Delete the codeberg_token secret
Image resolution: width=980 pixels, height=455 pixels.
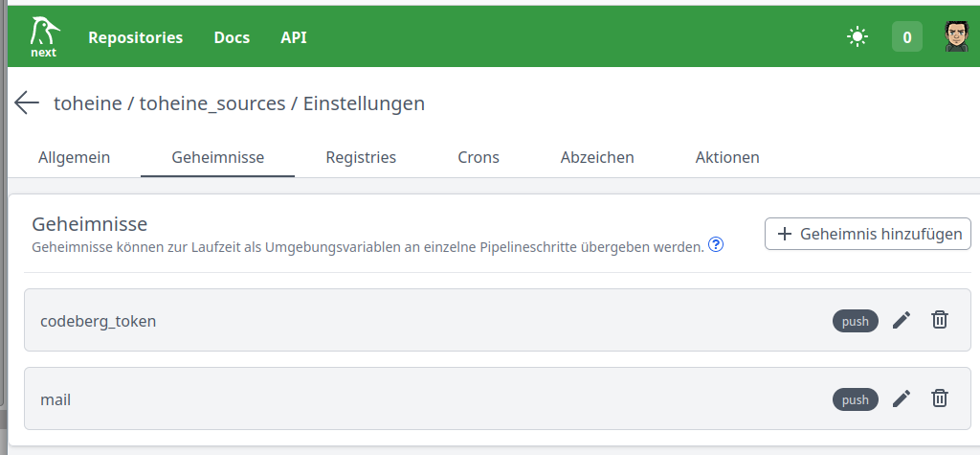940,321
